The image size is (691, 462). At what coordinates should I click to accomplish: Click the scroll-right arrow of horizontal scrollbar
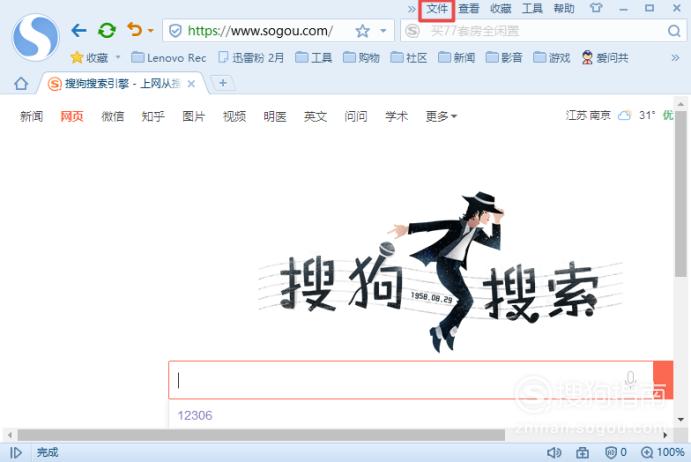click(665, 436)
